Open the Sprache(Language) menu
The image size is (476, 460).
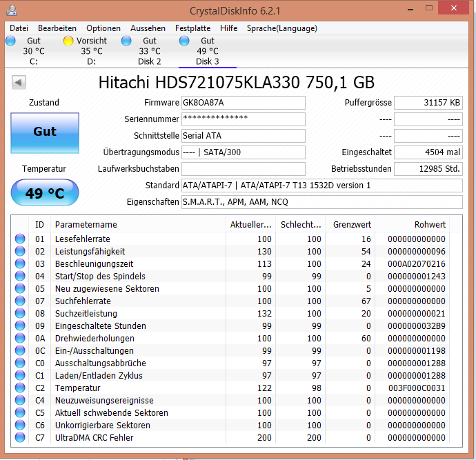point(281,28)
